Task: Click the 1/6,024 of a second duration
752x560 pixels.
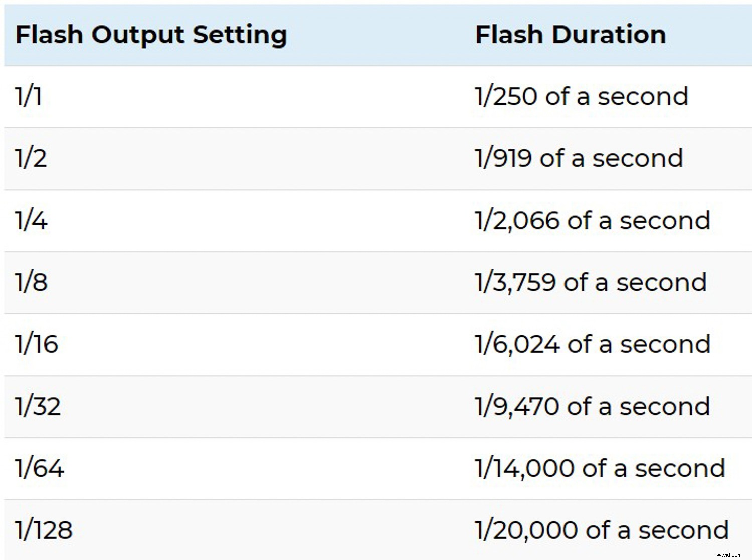Action: click(x=593, y=344)
